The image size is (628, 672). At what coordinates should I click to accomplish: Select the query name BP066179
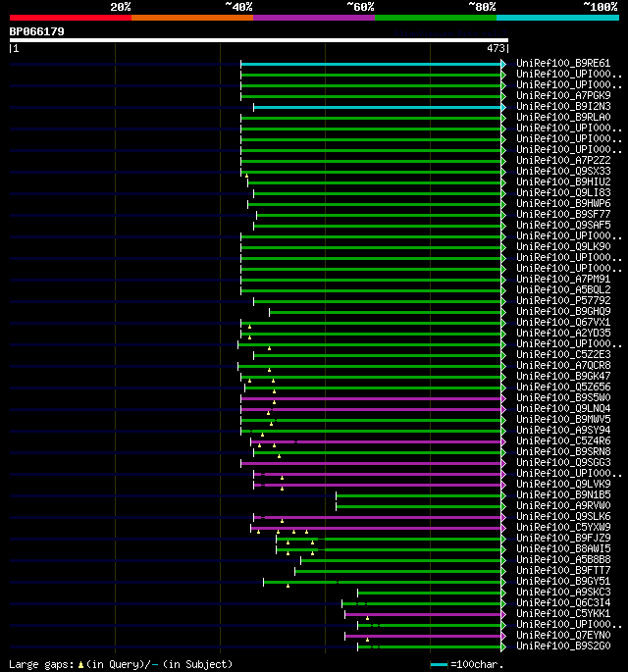pyautogui.click(x=37, y=31)
